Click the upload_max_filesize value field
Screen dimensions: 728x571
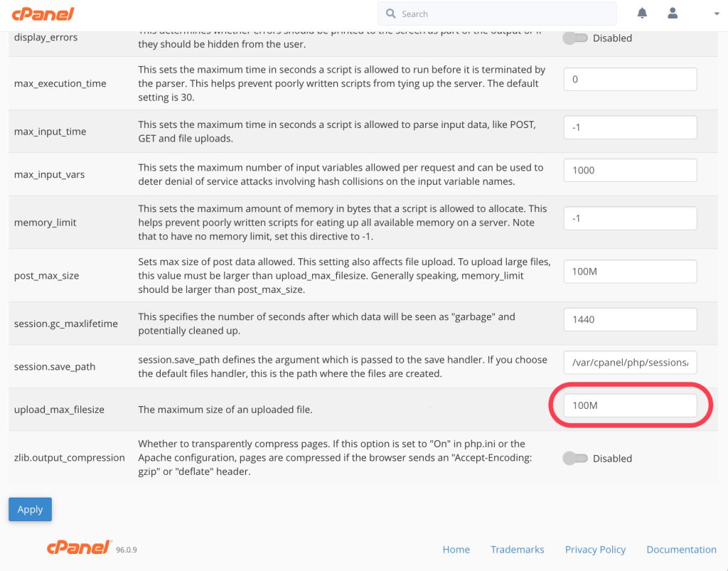click(630, 406)
